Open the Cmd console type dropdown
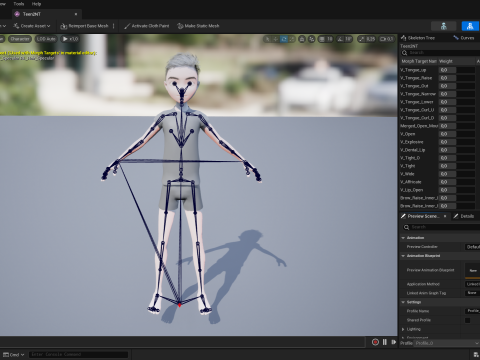This screenshot has width=480, height=360. 14,355
